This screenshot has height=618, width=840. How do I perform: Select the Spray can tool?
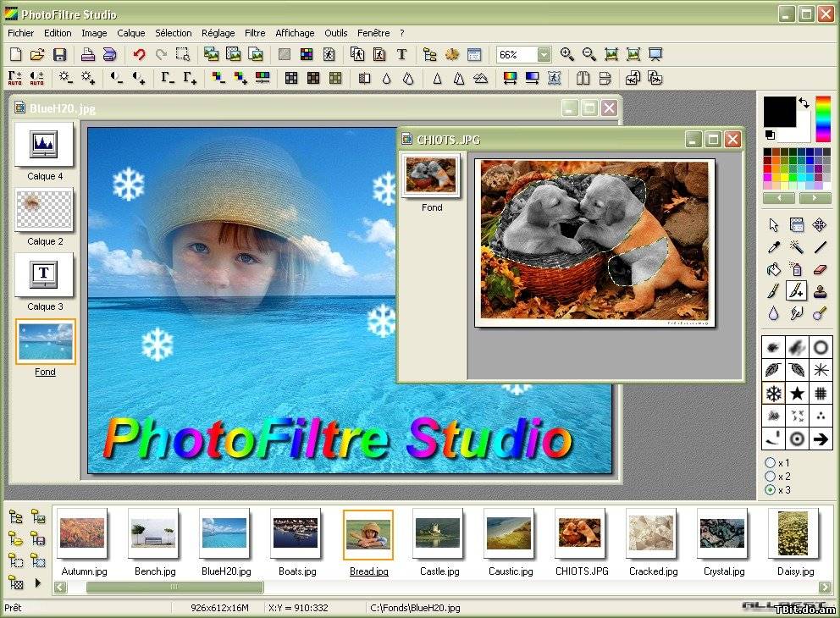(797, 269)
